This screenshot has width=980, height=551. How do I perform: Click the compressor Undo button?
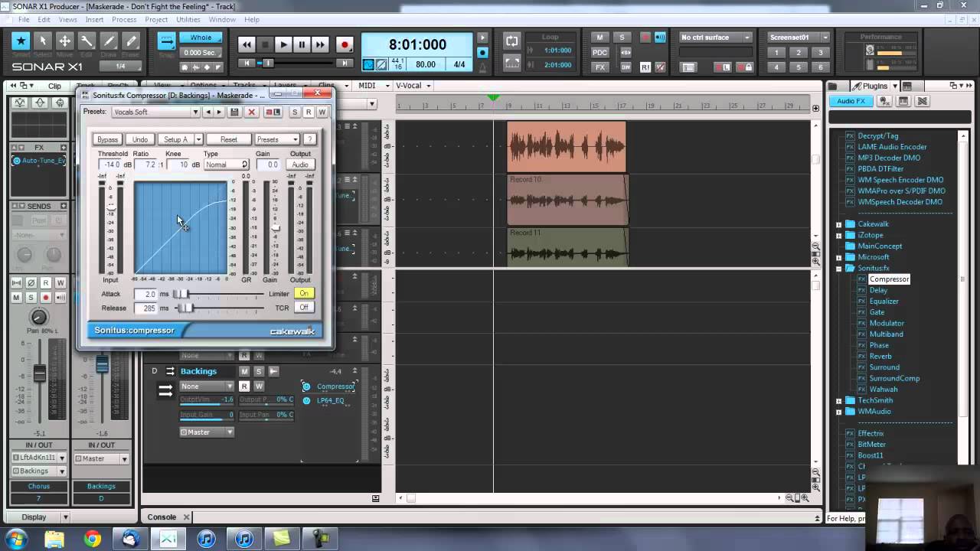point(140,139)
